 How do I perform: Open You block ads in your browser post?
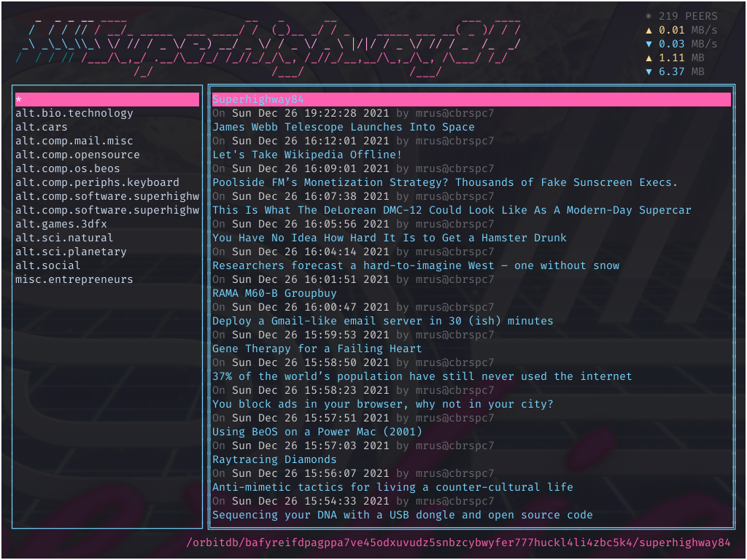pos(383,404)
